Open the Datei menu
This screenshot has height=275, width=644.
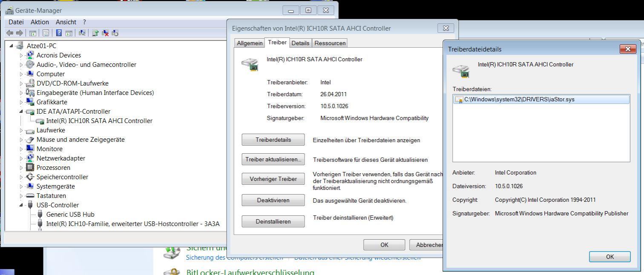click(x=16, y=22)
